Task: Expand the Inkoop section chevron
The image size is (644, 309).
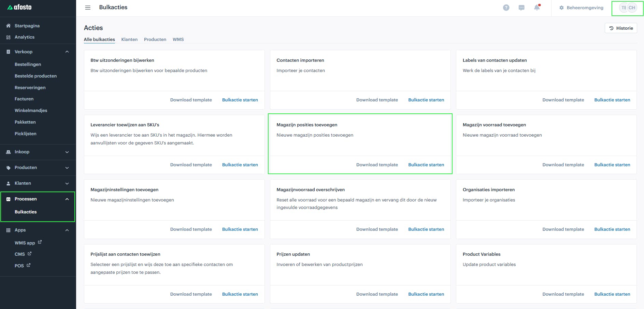Action: coord(67,152)
